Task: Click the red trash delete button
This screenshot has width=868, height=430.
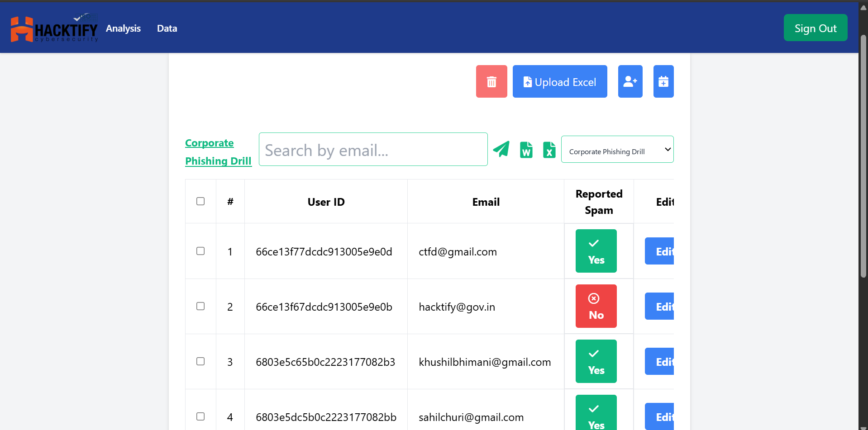Action: point(491,81)
